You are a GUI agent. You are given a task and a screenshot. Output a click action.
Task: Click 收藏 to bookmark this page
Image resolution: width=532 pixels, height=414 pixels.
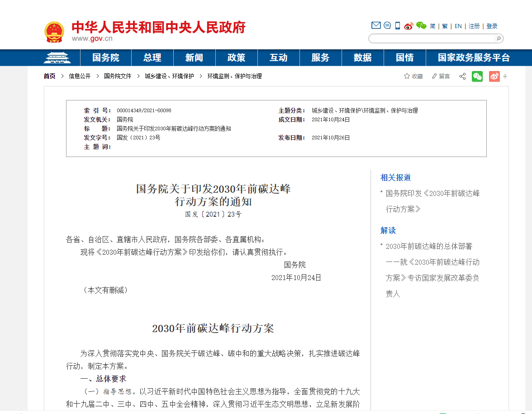pos(413,76)
